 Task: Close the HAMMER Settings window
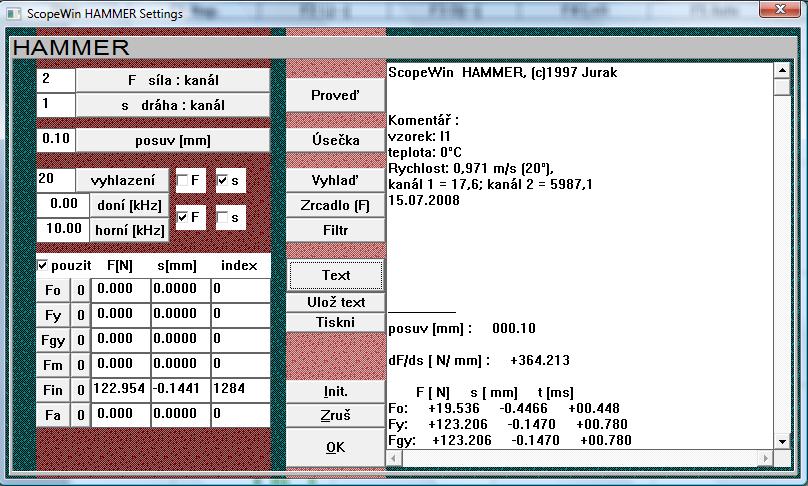point(780,9)
